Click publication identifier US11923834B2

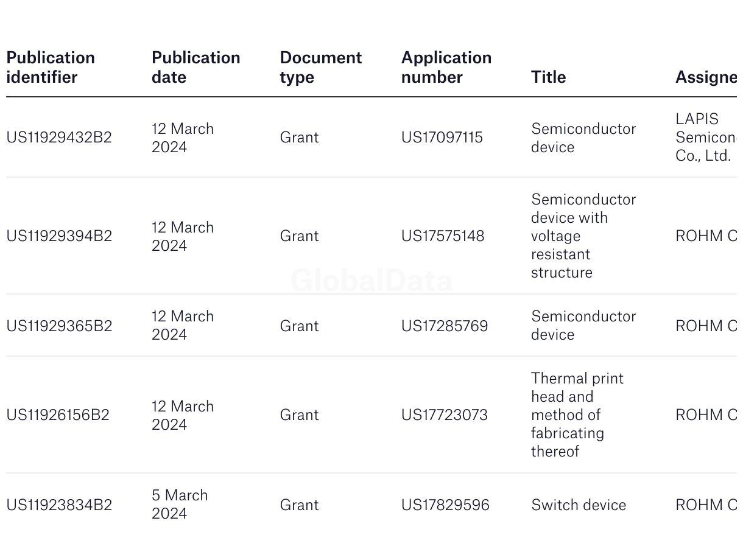click(x=59, y=505)
